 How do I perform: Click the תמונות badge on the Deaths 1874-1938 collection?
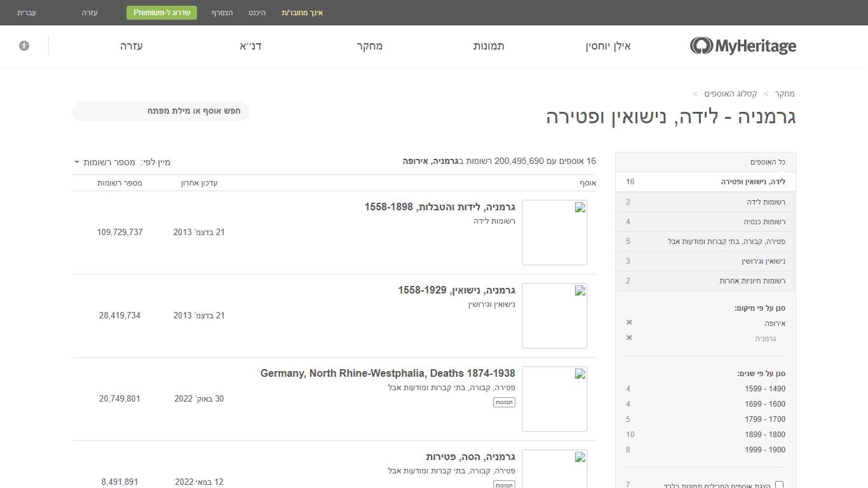[504, 402]
